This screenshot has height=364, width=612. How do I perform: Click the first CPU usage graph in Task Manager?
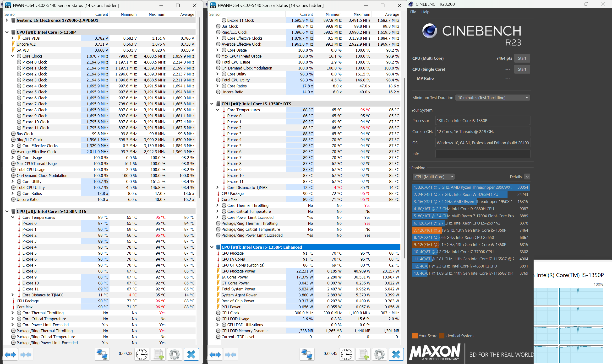546,297
